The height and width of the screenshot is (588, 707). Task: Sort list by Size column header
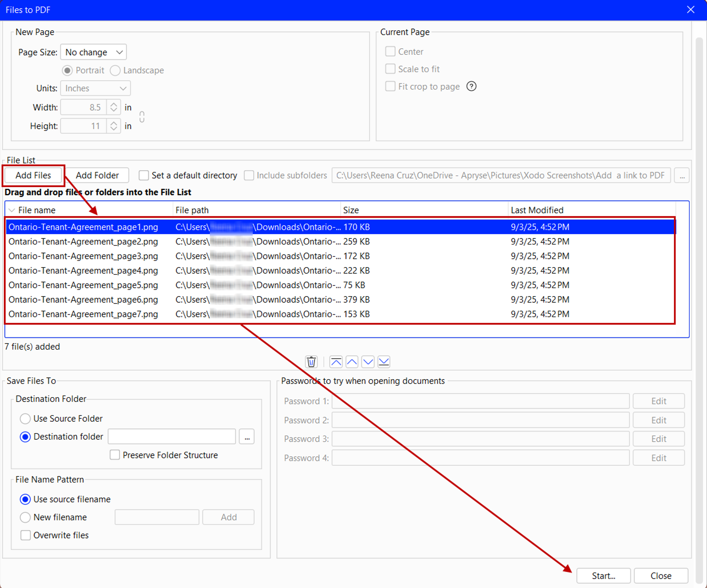(x=351, y=210)
